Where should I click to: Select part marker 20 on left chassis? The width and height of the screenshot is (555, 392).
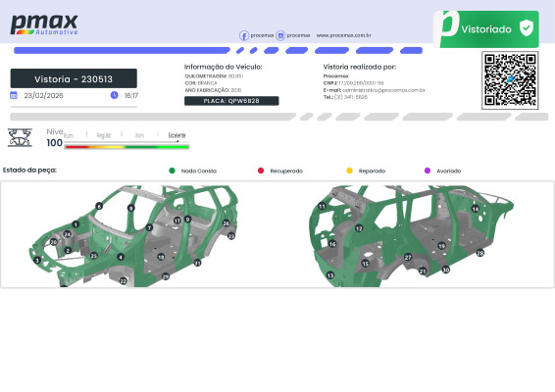coord(54,242)
